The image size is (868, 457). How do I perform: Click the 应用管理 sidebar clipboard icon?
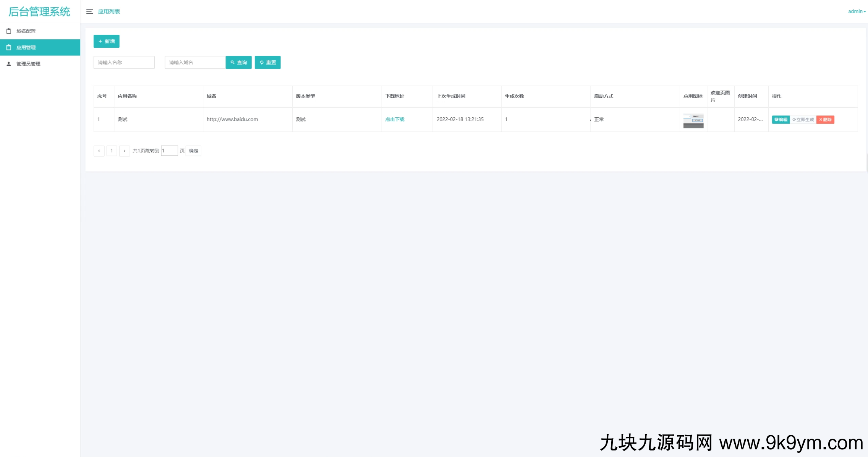pyautogui.click(x=9, y=47)
